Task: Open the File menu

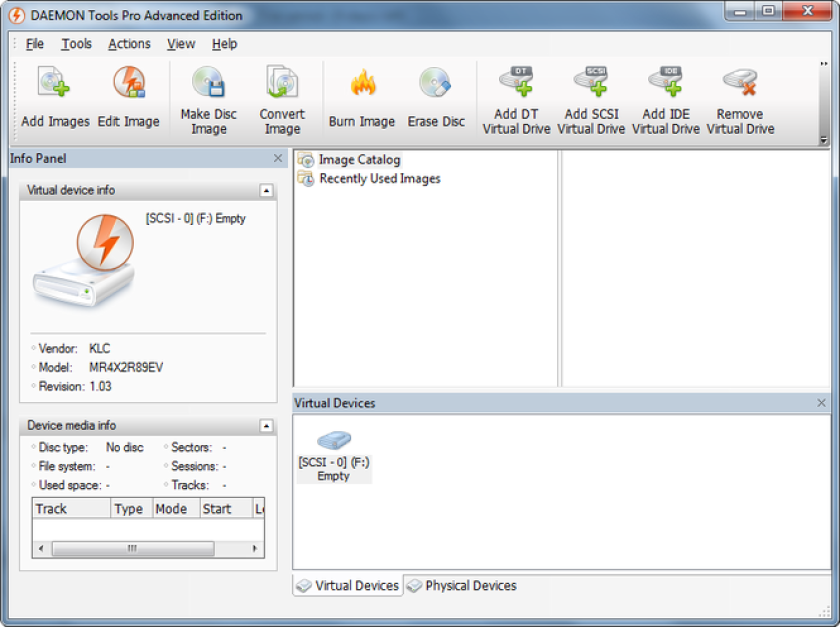Action: pyautogui.click(x=35, y=44)
